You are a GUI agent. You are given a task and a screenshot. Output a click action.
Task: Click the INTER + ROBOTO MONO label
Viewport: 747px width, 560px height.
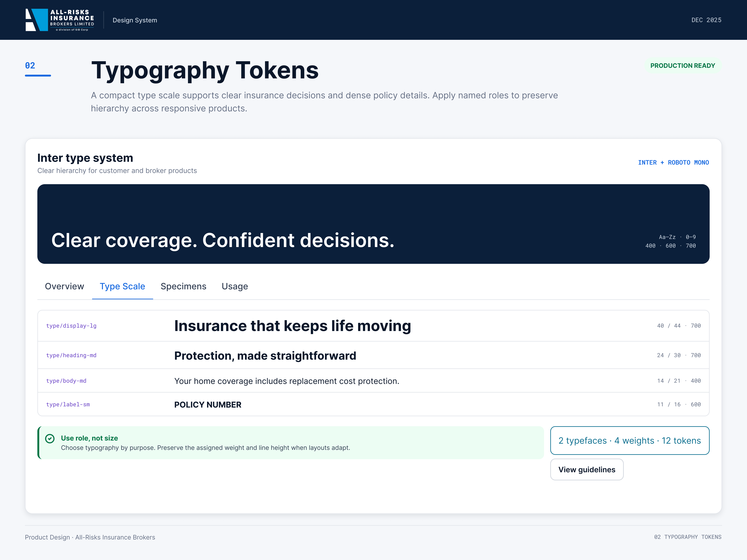tap(673, 162)
